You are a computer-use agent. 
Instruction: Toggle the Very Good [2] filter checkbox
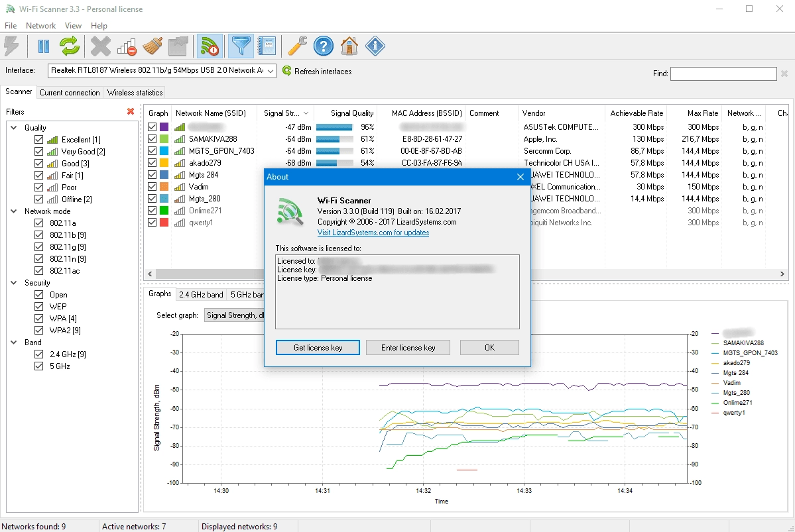point(38,151)
